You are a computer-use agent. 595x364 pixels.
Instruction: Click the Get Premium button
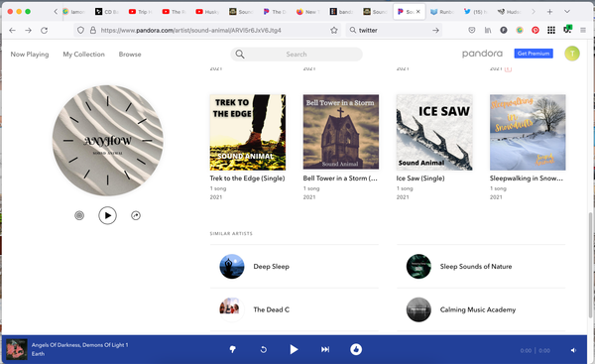(x=534, y=54)
